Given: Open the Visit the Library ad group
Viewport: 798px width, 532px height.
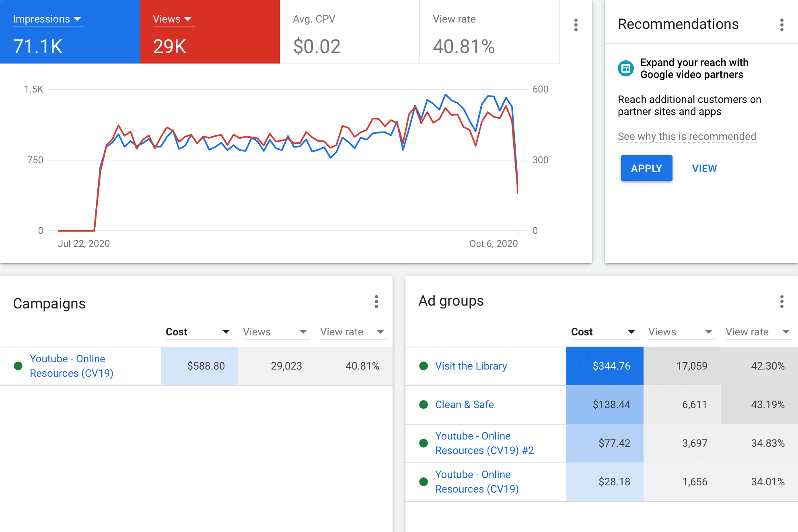Looking at the screenshot, I should [471, 366].
